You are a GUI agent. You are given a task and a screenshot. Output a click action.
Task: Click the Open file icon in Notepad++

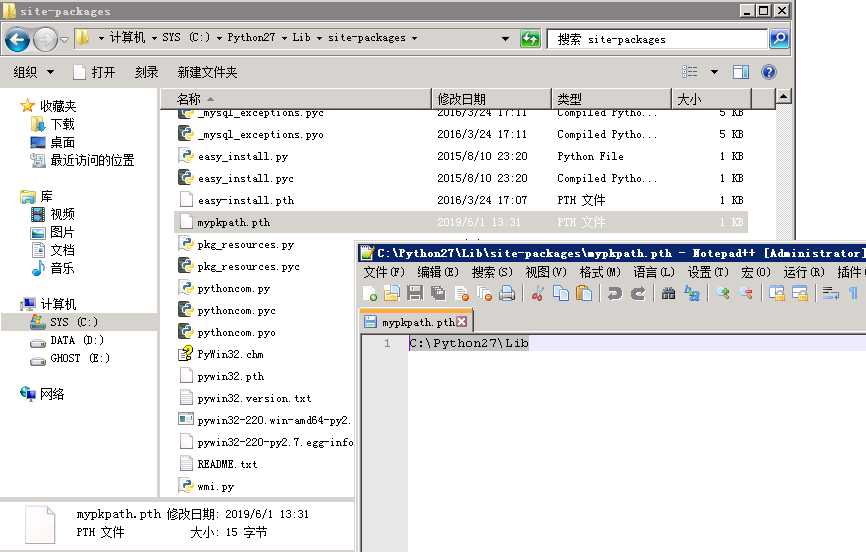coord(392,293)
